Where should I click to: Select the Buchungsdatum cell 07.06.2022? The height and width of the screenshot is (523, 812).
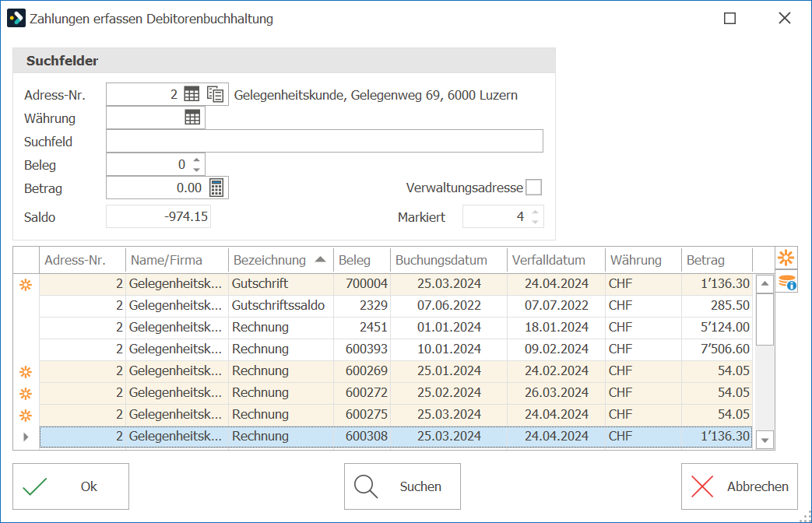(449, 306)
